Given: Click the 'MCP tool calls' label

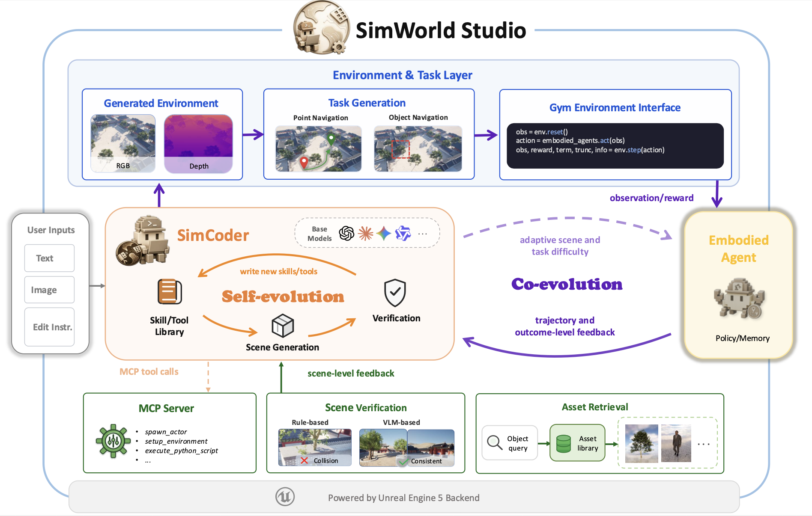Looking at the screenshot, I should tap(149, 371).
